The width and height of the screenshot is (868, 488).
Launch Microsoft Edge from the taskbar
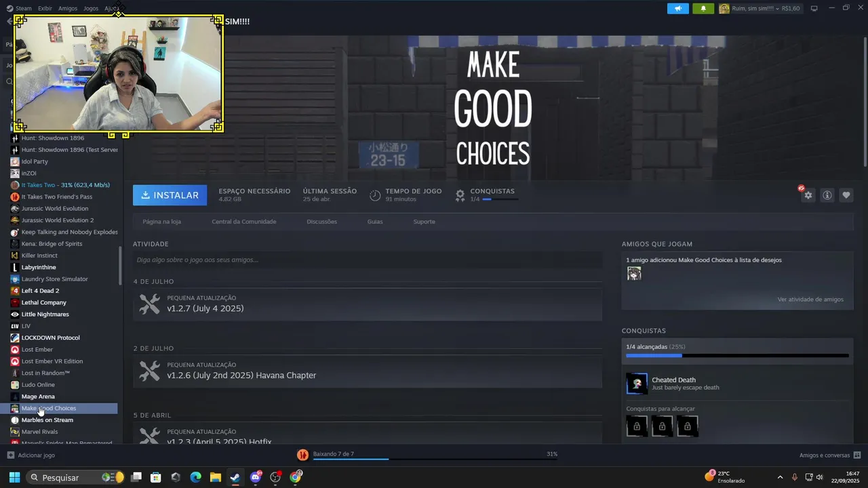point(195,477)
